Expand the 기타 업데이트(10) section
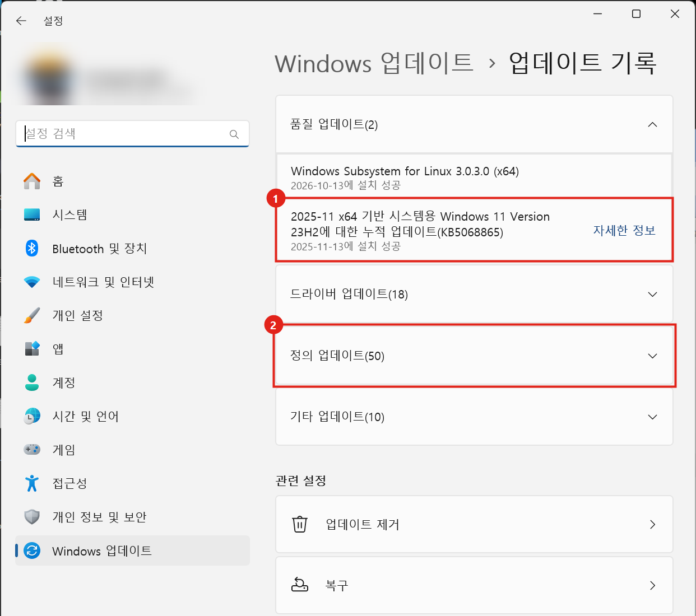696x616 pixels. (x=652, y=417)
